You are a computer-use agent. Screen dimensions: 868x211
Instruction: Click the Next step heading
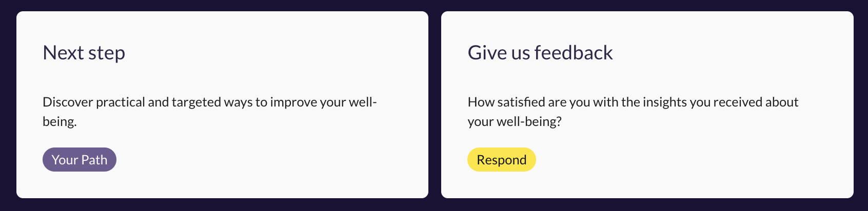point(84,53)
